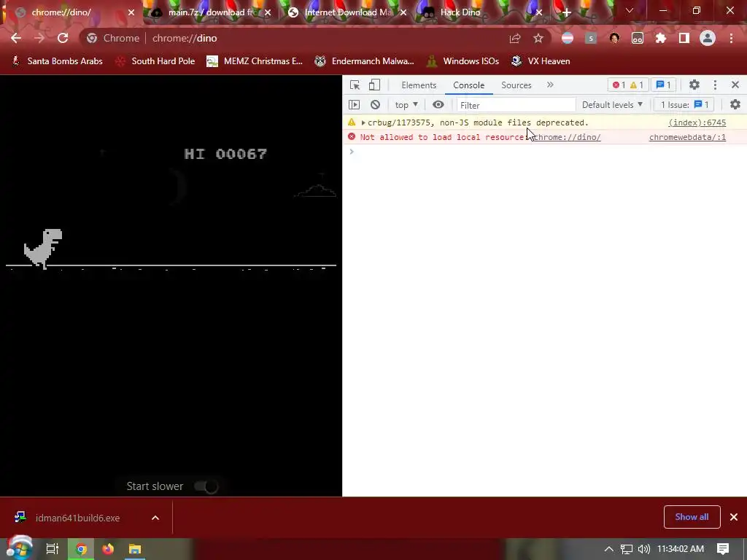Switch to the Internet Download Manager tab

(348, 12)
